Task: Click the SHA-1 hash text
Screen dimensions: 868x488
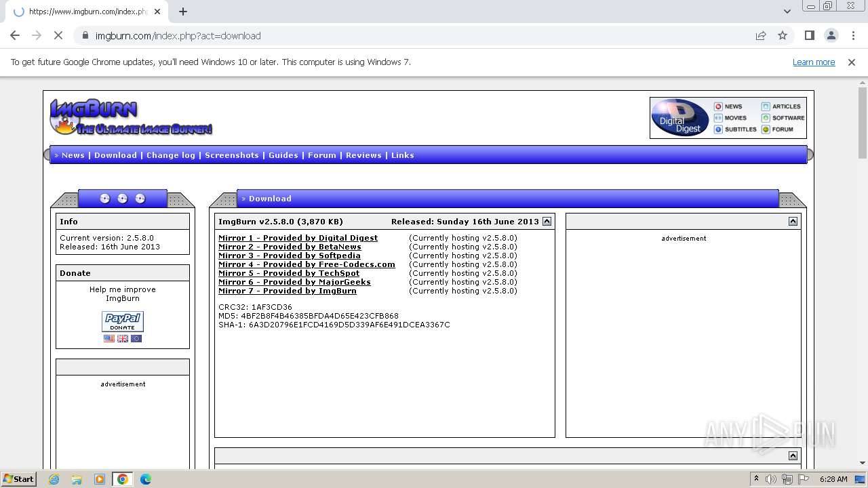Action: (334, 325)
